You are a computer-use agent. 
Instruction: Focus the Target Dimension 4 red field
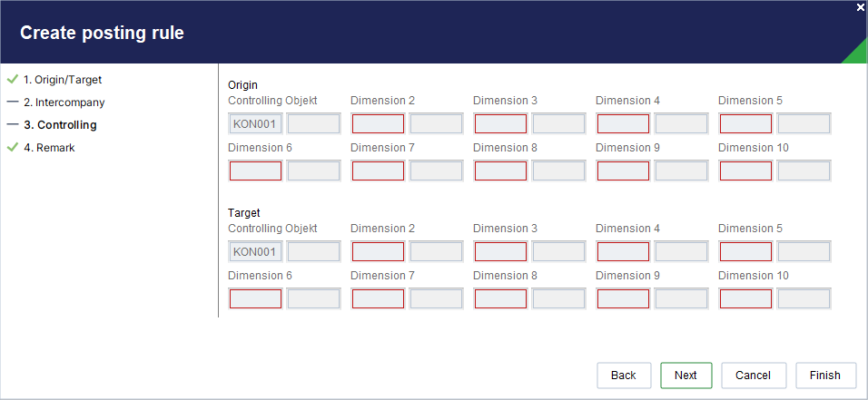(624, 252)
